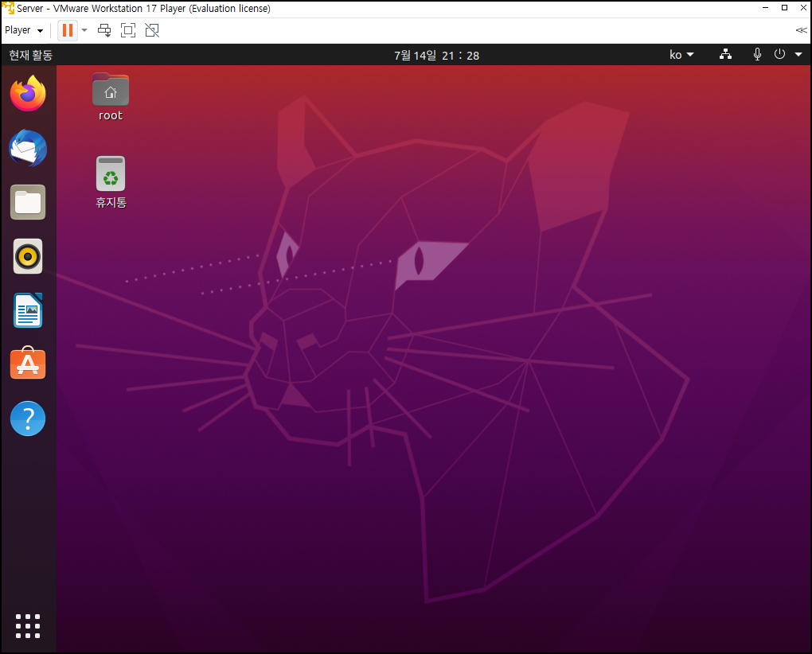The width and height of the screenshot is (812, 654).
Task: Open Thunderbird mail from the dock
Action: (28, 148)
